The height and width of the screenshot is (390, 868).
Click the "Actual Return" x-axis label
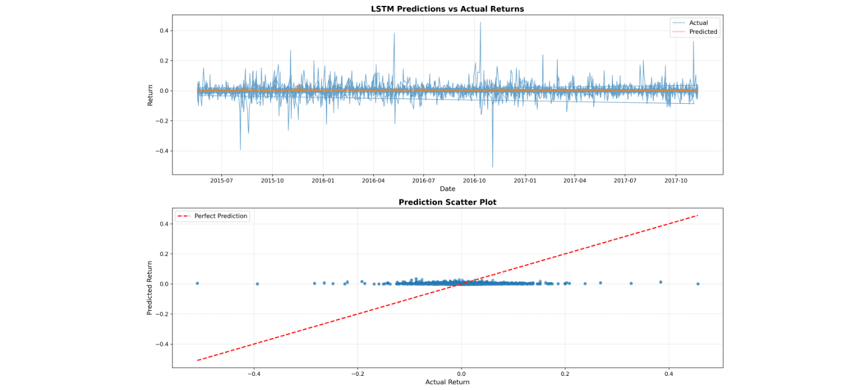tap(447, 382)
